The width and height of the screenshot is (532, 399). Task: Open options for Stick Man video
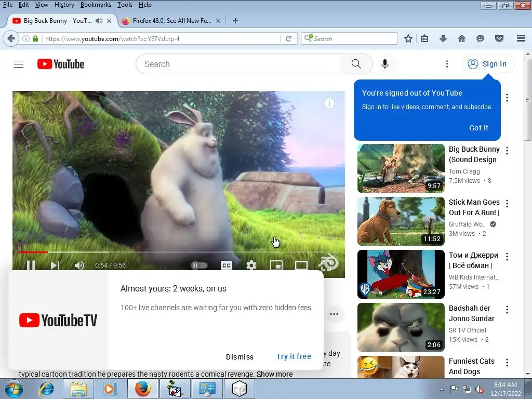coord(507,204)
